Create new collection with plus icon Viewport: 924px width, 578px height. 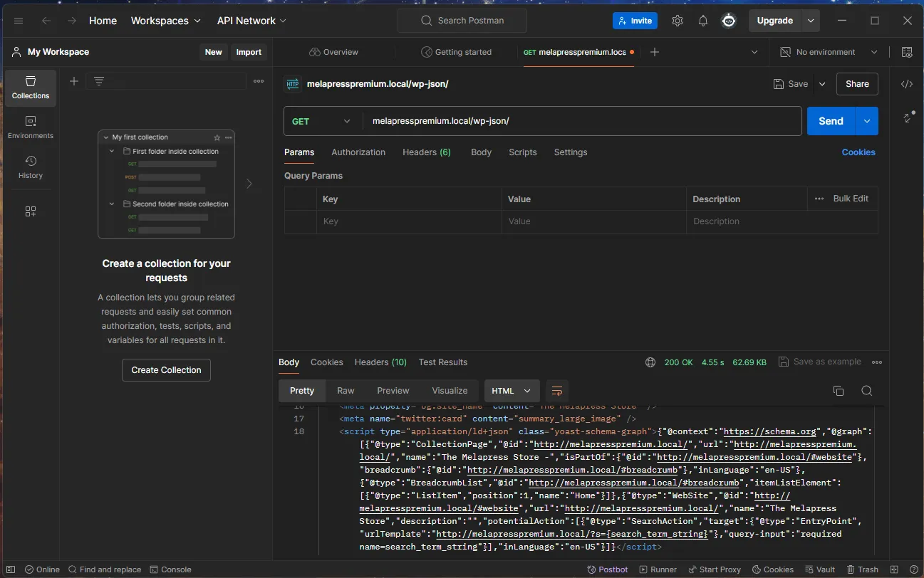coord(74,81)
